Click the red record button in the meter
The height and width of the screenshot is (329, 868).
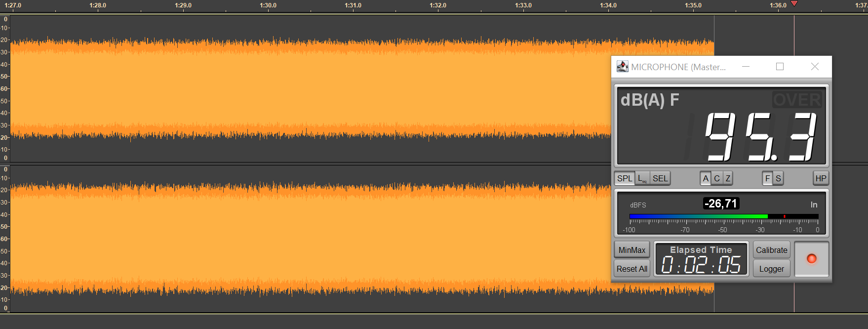coord(811,259)
